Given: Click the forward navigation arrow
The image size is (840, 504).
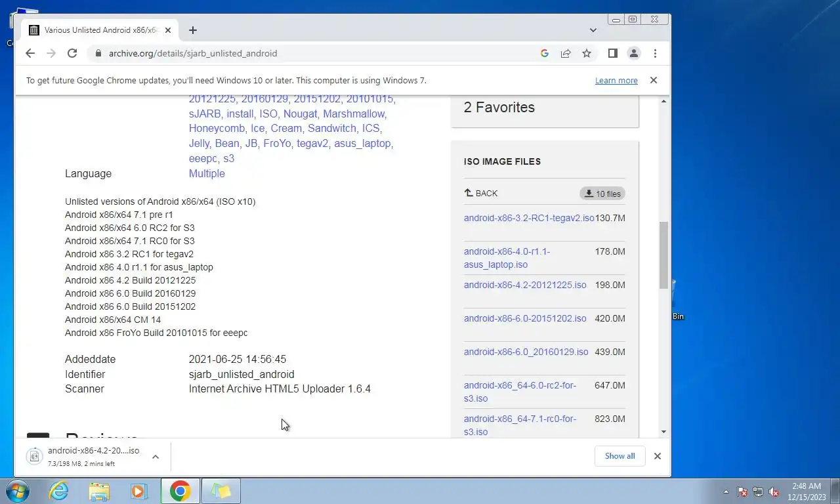Looking at the screenshot, I should pos(51,53).
